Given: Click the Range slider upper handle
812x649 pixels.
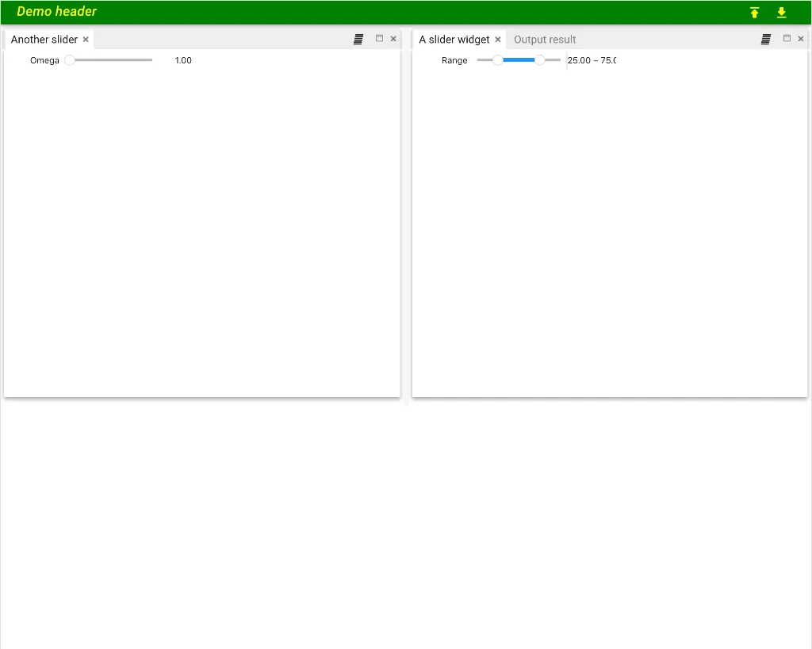Looking at the screenshot, I should tap(540, 60).
